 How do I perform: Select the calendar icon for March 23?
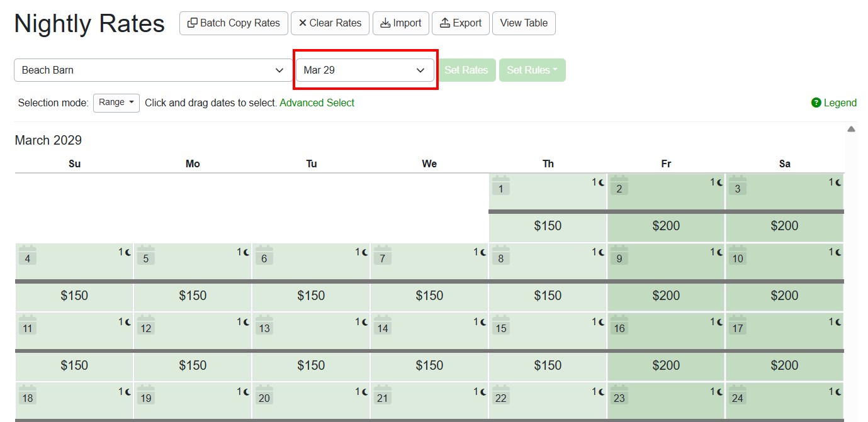click(619, 396)
